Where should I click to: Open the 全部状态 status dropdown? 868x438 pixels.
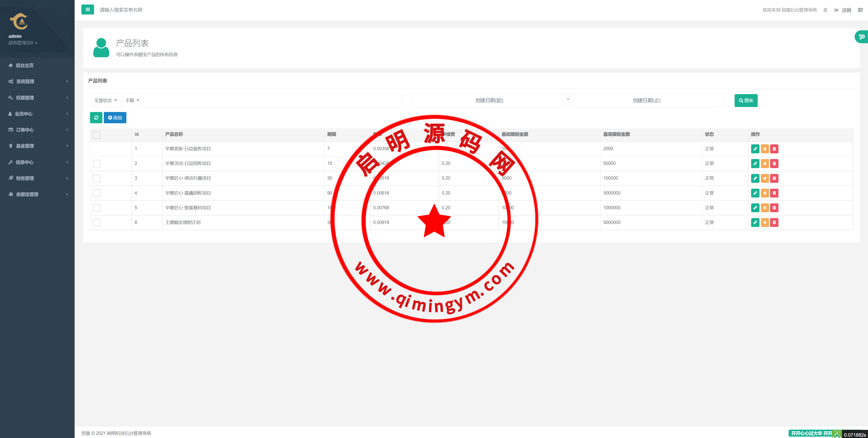click(x=105, y=100)
